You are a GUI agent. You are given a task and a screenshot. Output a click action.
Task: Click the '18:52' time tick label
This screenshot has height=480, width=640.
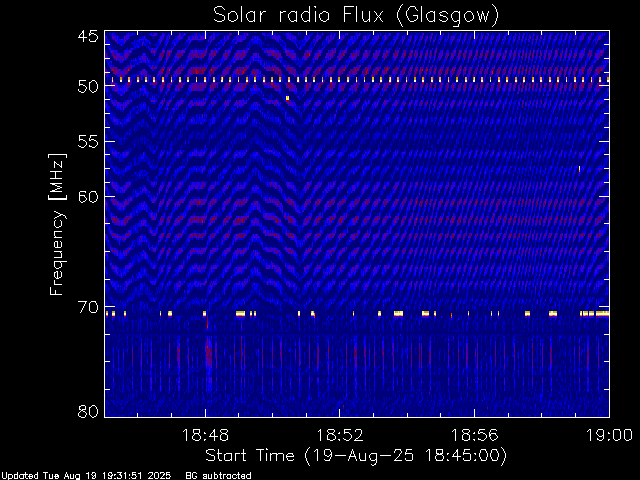(x=340, y=435)
